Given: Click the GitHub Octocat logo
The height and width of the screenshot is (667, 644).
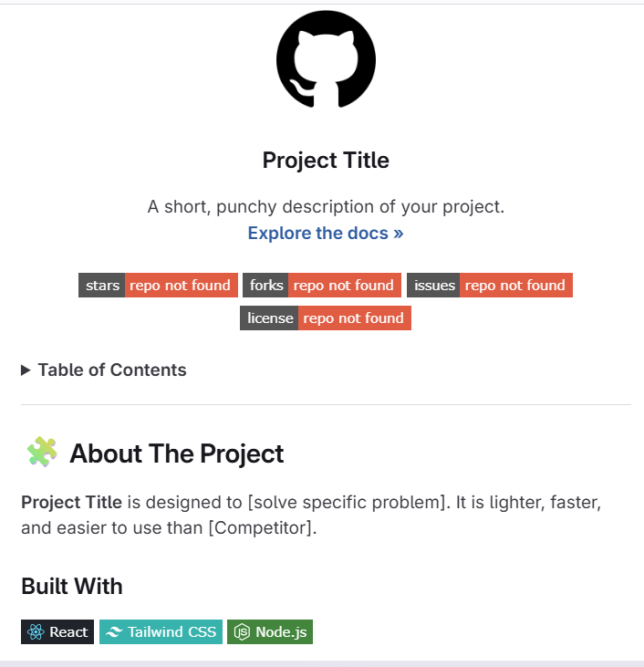Looking at the screenshot, I should 326,57.
